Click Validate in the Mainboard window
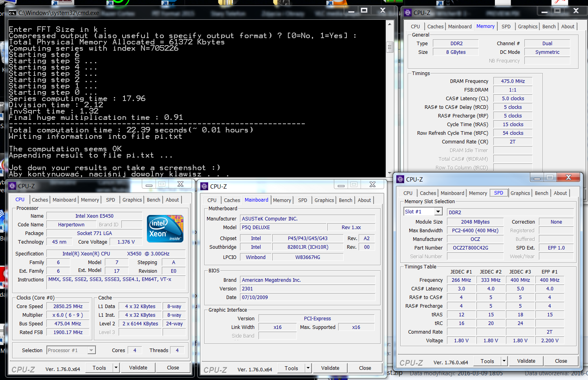Viewport: 588px width, 380px height. pyautogui.click(x=330, y=368)
